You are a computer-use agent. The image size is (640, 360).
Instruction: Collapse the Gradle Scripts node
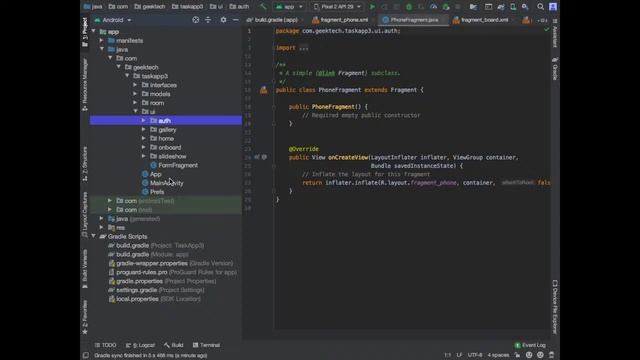click(93, 236)
